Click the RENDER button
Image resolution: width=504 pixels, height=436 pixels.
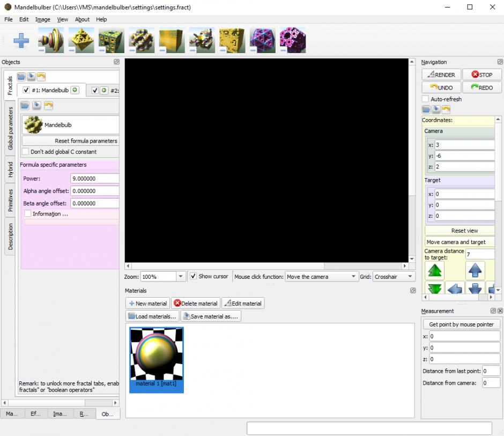441,75
